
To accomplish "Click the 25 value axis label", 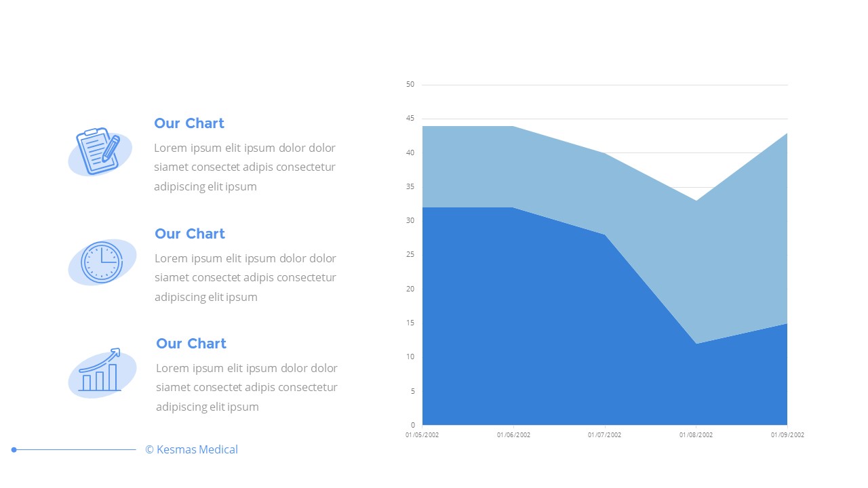I will [410, 255].
